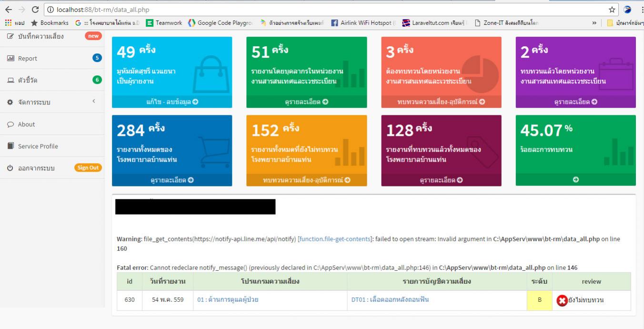Click the red new badge
The height and width of the screenshot is (329, 644).
pos(93,36)
